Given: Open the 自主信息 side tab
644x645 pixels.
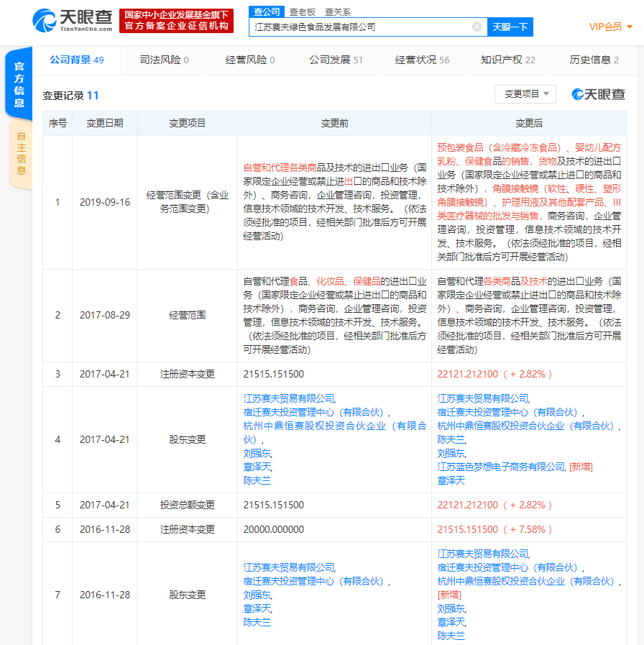Looking at the screenshot, I should point(21,153).
